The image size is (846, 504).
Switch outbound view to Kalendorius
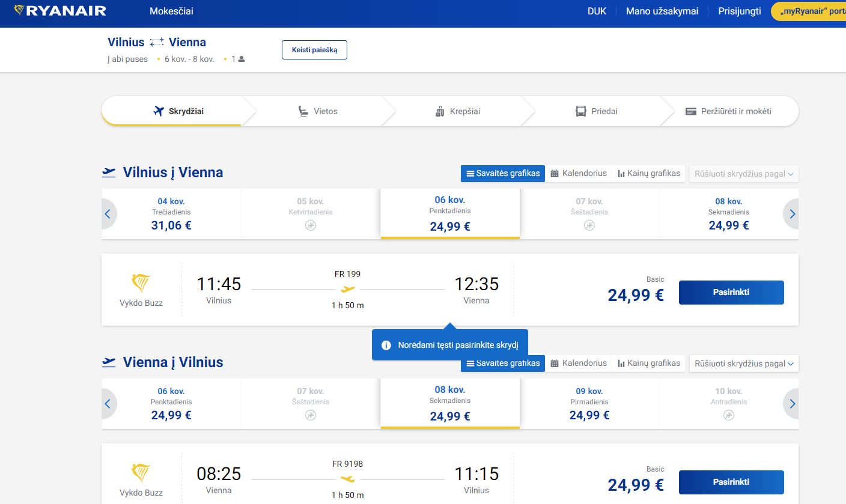point(578,174)
